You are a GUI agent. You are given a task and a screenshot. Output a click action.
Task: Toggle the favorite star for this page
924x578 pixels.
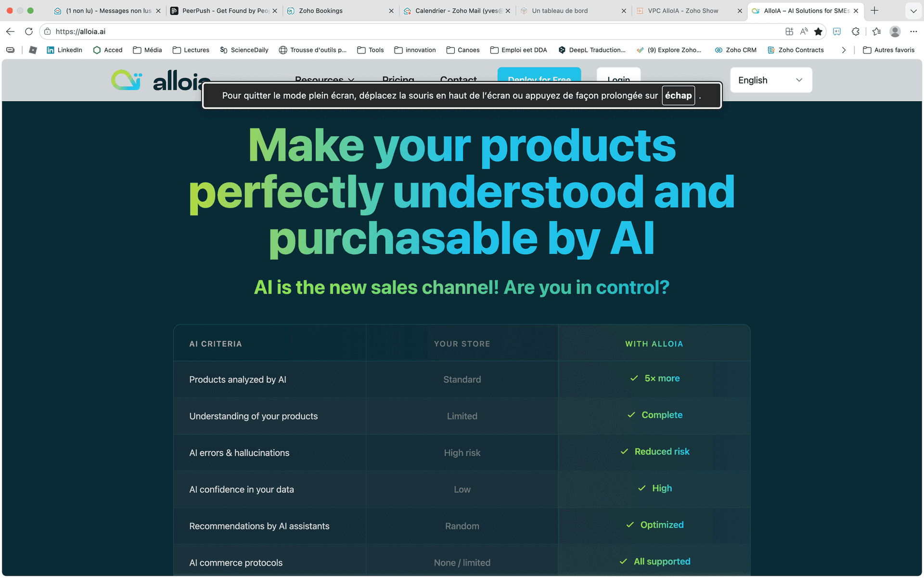(818, 31)
